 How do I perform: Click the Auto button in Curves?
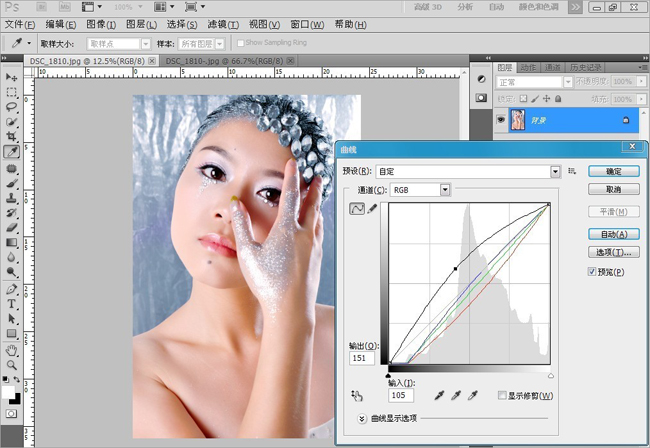tap(614, 234)
